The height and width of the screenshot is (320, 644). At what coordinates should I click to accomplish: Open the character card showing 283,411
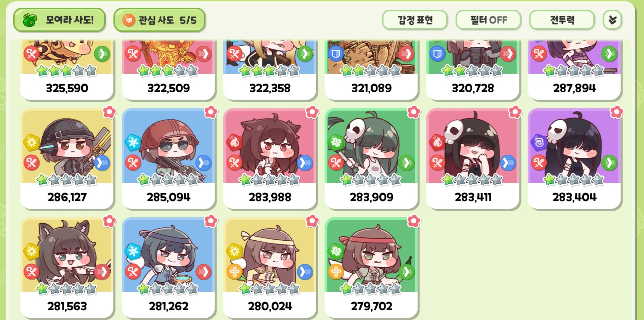point(473,158)
